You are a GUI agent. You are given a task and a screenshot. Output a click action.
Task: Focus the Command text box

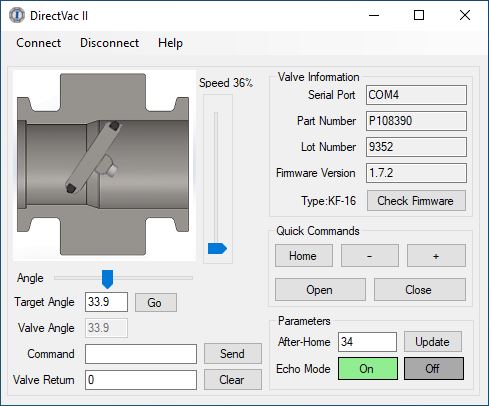click(141, 354)
